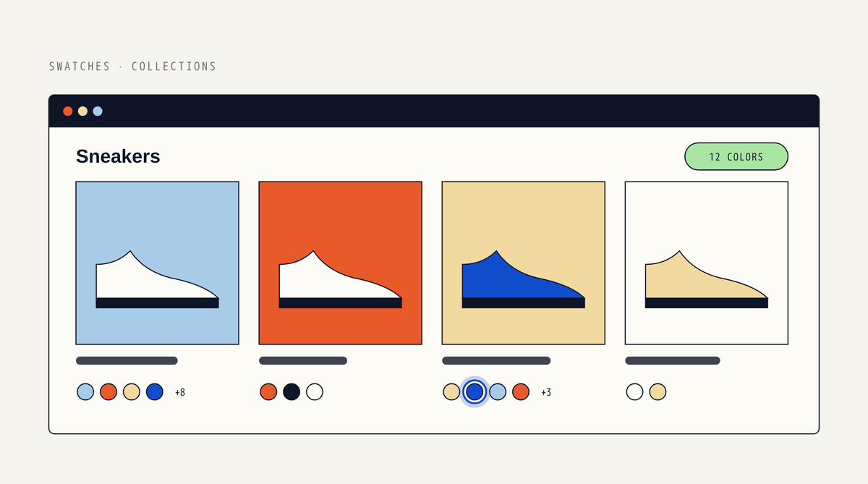
Task: Select tan swatch under third sneaker
Action: pyautogui.click(x=451, y=392)
